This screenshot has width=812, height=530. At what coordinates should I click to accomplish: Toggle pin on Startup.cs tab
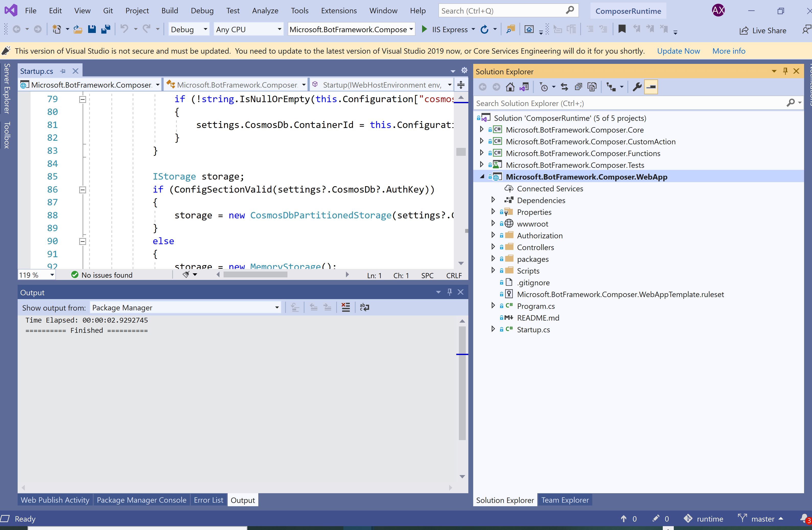point(63,71)
